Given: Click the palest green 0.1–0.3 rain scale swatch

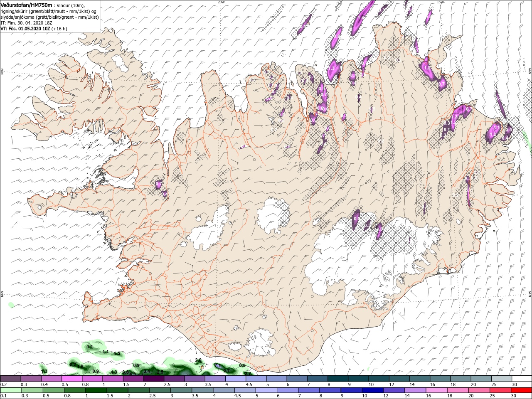Looking at the screenshot, I should [x=10, y=390].
